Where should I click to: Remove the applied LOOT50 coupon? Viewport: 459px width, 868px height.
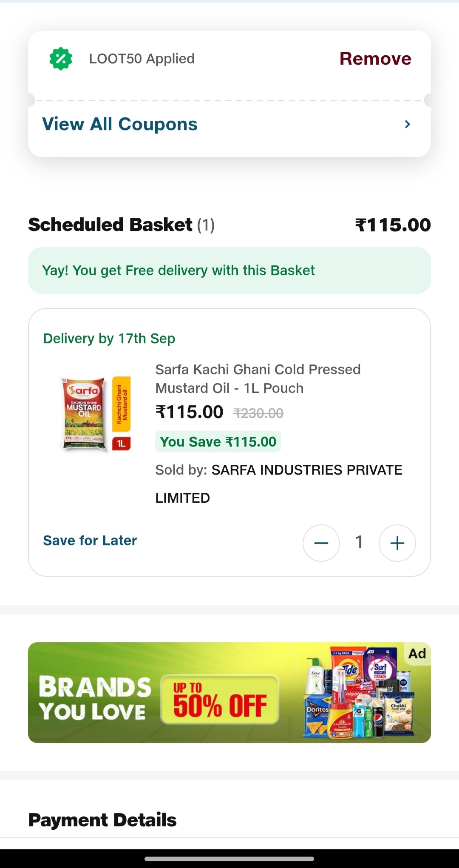click(375, 59)
